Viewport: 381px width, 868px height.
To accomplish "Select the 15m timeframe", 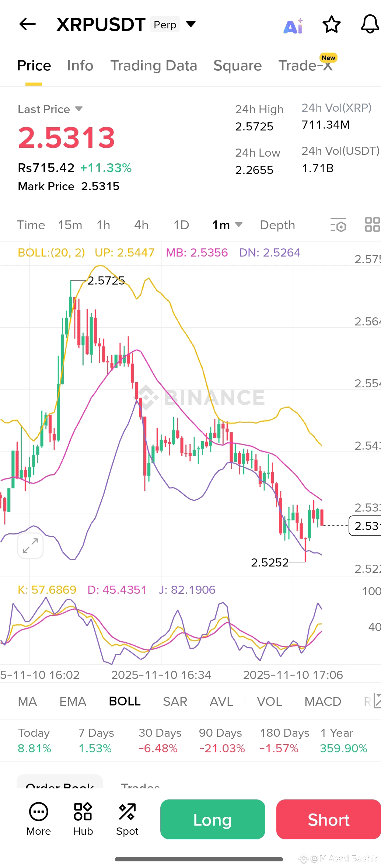I will click(70, 225).
